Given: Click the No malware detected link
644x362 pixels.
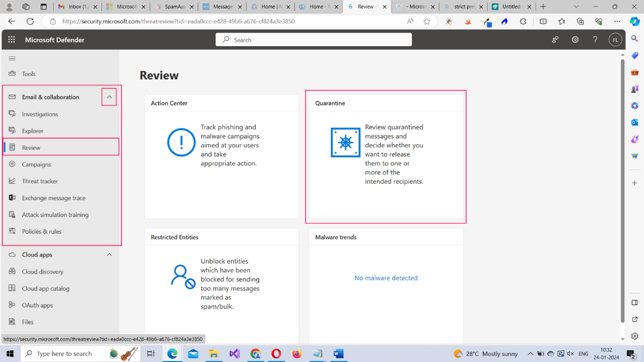Looking at the screenshot, I should (386, 278).
